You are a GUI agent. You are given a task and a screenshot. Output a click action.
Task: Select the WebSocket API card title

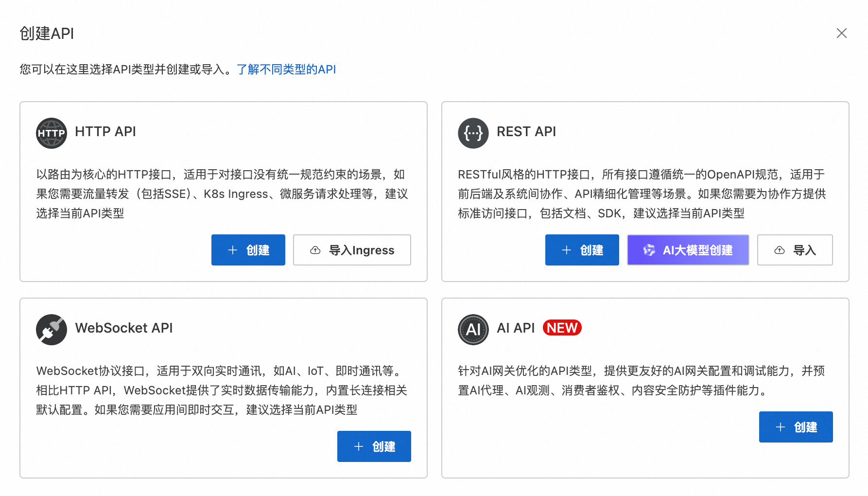point(123,328)
